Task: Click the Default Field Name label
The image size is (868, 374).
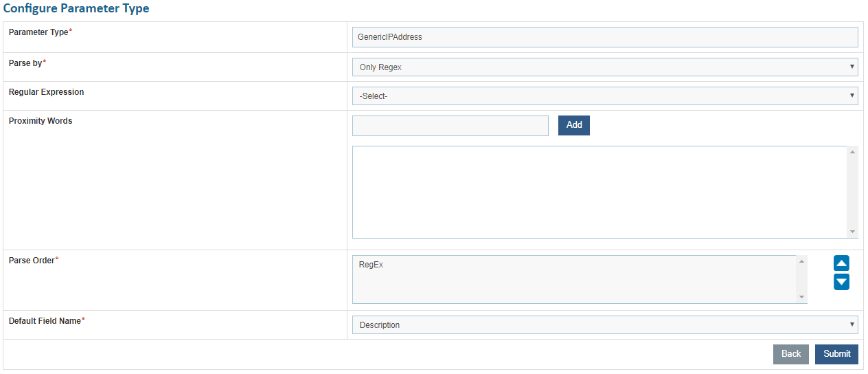Action: (x=45, y=320)
